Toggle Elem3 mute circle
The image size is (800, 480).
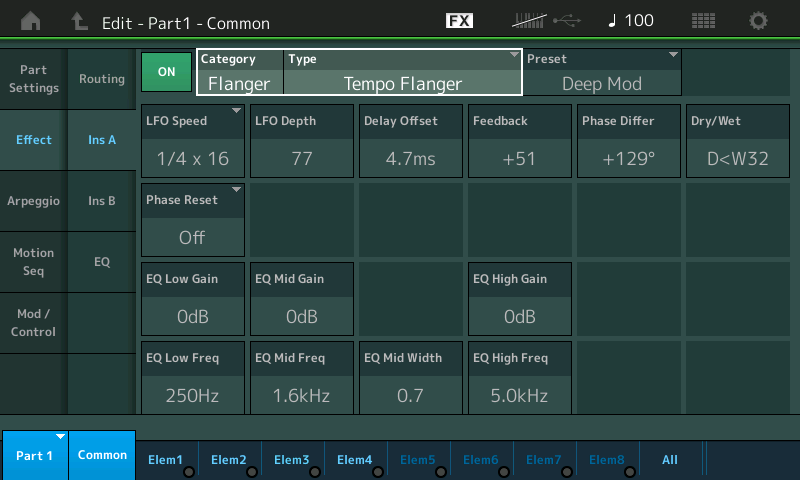[x=315, y=472]
